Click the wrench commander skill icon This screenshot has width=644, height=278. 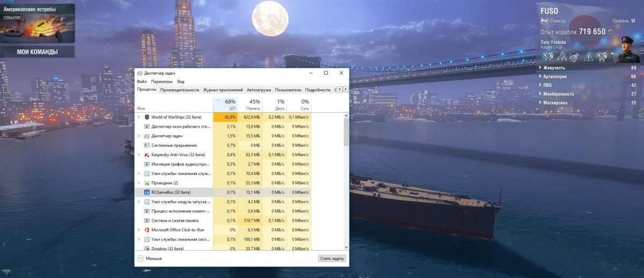561,56
